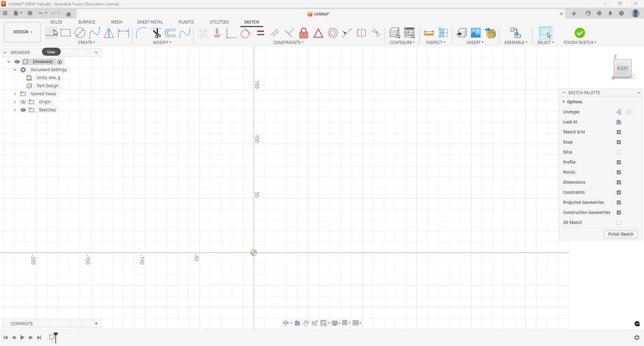Image resolution: width=644 pixels, height=346 pixels.
Task: Collapse the Document Settings tree node
Action: tap(15, 70)
